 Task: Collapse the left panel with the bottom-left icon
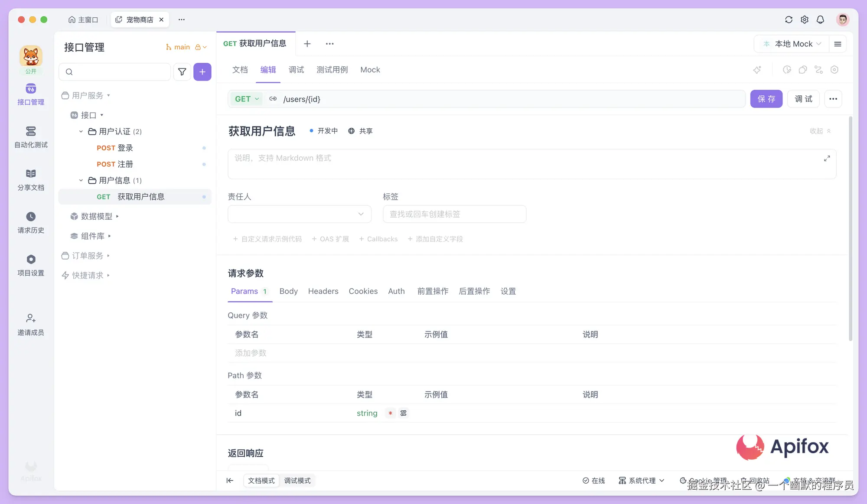230,480
